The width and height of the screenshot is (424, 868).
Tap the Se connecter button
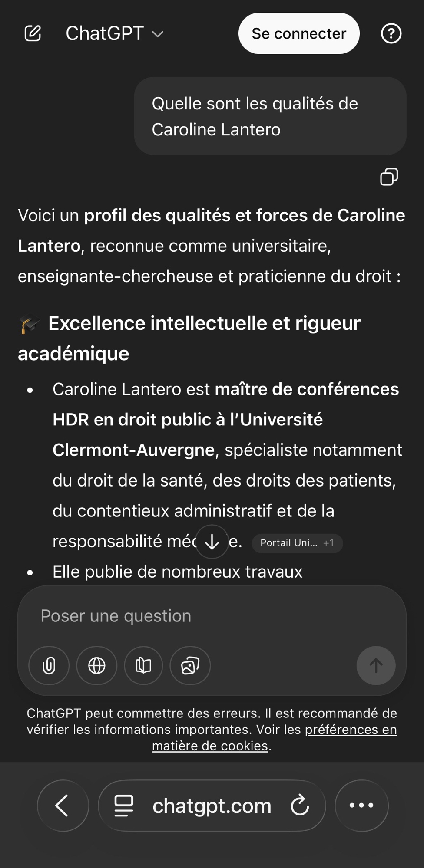299,33
